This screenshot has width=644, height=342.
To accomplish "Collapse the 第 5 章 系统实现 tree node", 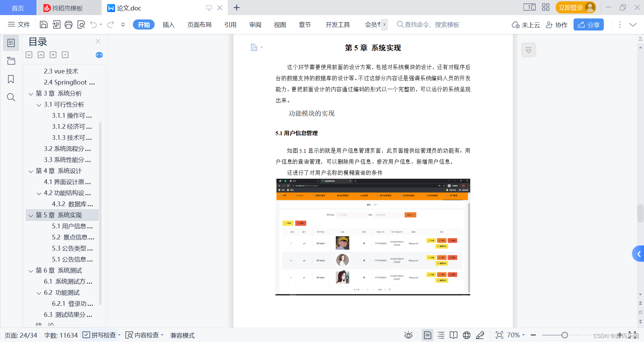I will coord(31,215).
